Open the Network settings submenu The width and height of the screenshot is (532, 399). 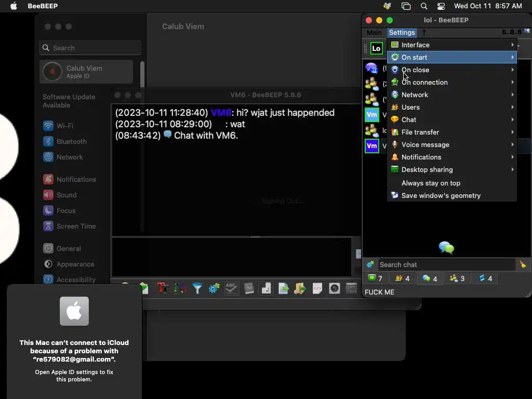pos(452,95)
